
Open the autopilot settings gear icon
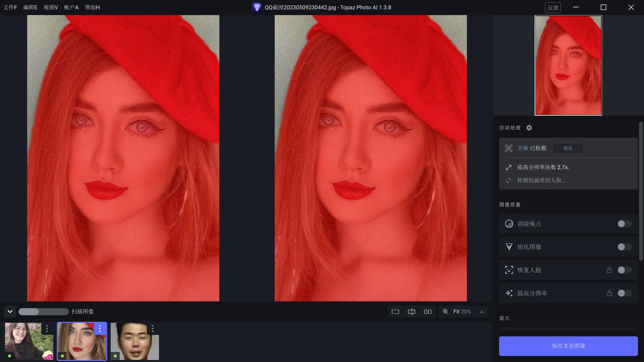529,128
